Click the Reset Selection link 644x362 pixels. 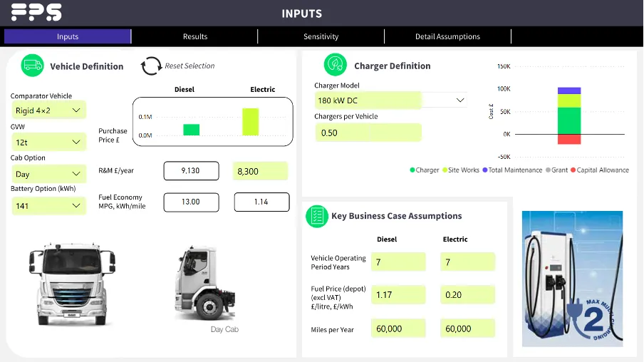pyautogui.click(x=189, y=66)
